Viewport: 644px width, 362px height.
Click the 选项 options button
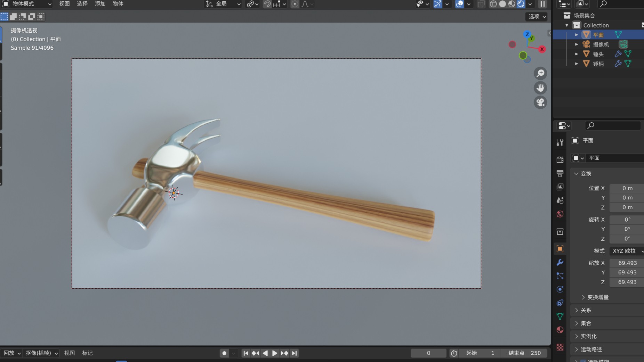[537, 16]
